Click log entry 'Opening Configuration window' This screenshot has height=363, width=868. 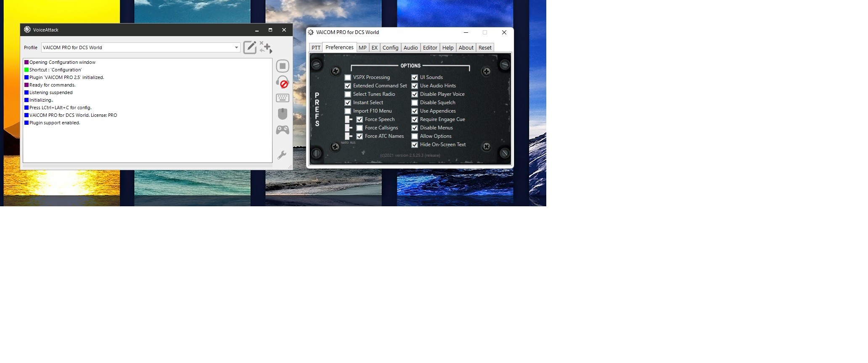[62, 62]
